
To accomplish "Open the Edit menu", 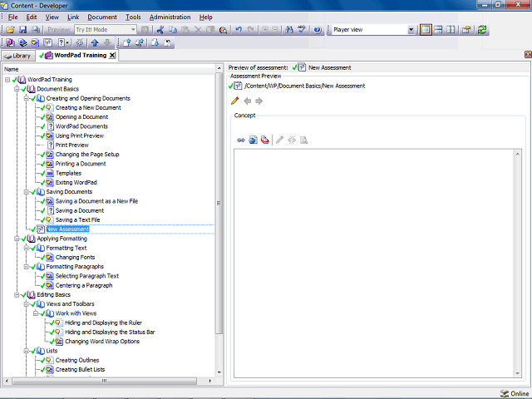I will pyautogui.click(x=32, y=17).
